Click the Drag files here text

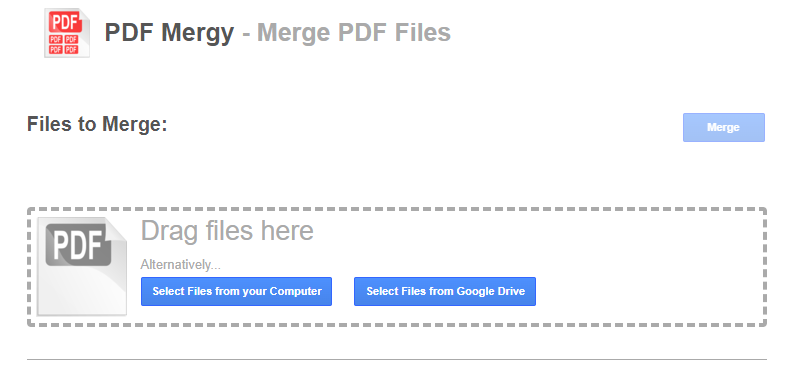click(x=227, y=231)
